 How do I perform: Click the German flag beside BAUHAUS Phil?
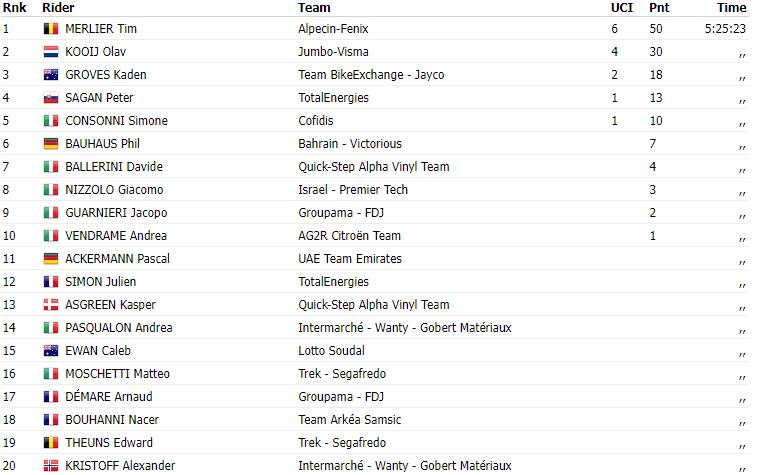pos(51,144)
